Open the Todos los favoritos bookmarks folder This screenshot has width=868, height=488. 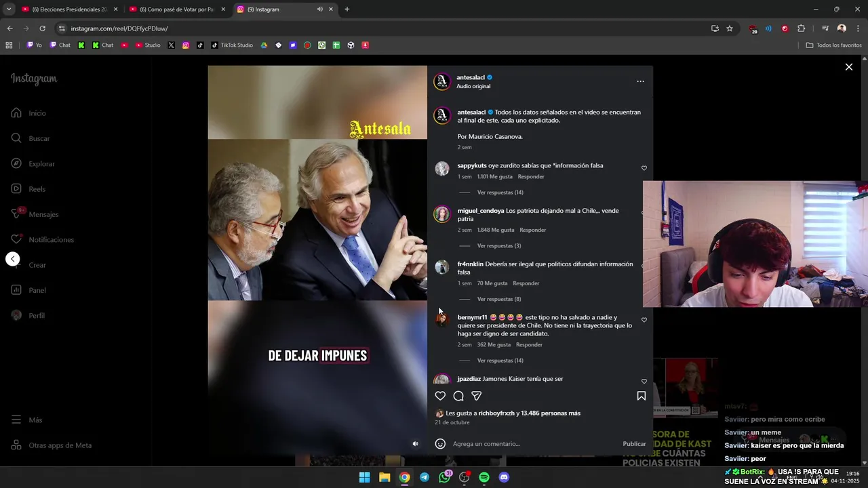[x=833, y=45]
